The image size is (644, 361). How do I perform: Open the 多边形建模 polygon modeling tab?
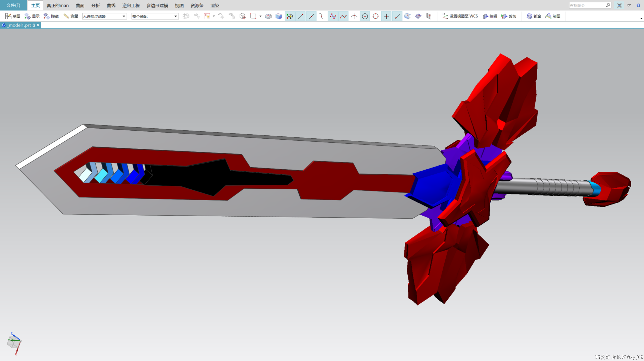click(x=157, y=5)
